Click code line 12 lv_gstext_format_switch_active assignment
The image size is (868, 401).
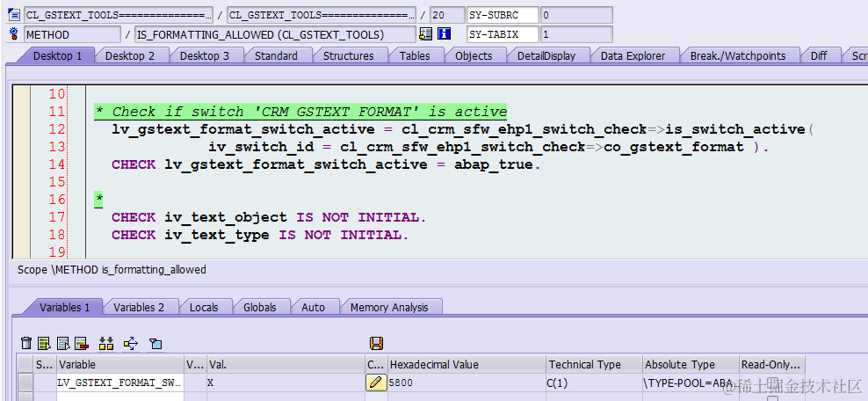(462, 129)
